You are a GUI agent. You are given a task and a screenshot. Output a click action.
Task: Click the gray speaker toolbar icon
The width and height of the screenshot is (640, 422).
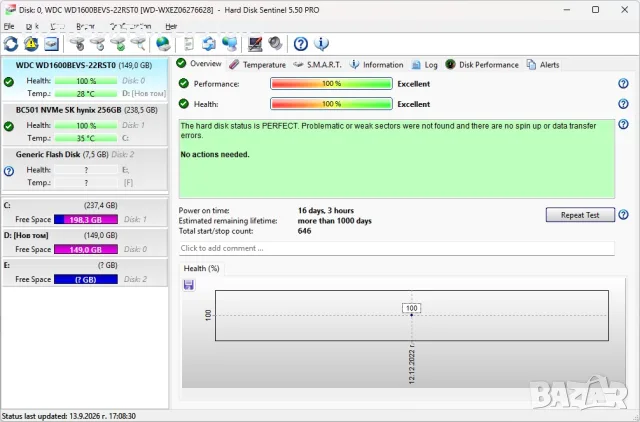275,44
